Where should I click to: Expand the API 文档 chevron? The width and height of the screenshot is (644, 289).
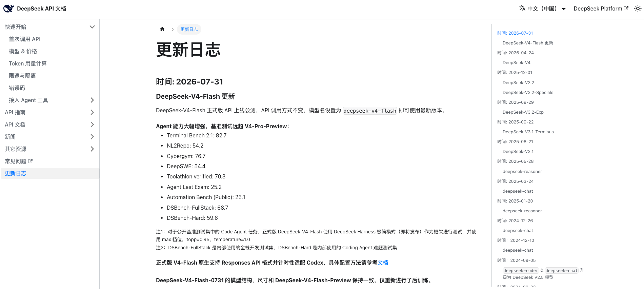pos(92,124)
